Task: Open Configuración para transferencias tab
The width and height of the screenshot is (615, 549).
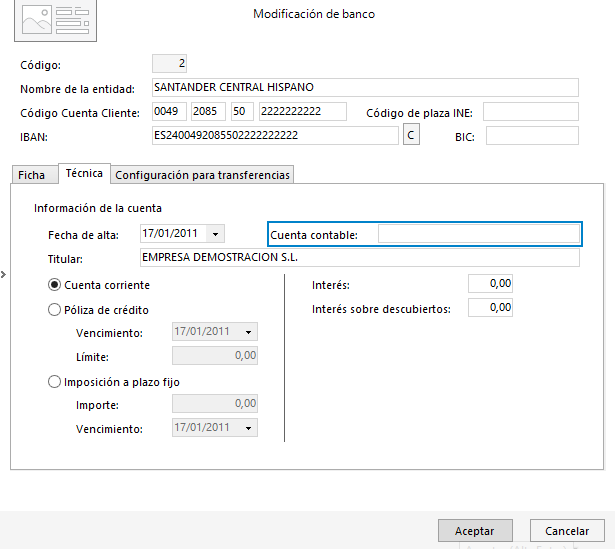Action: pos(203,175)
